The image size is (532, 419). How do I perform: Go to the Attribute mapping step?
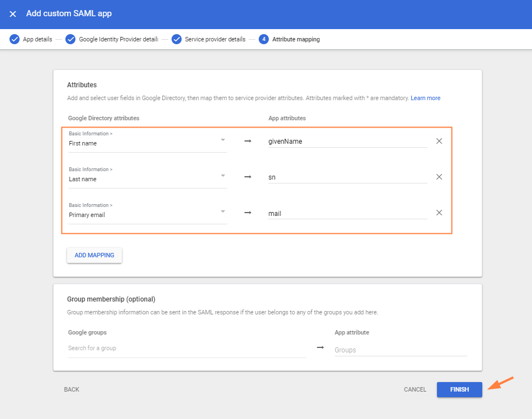[x=296, y=39]
